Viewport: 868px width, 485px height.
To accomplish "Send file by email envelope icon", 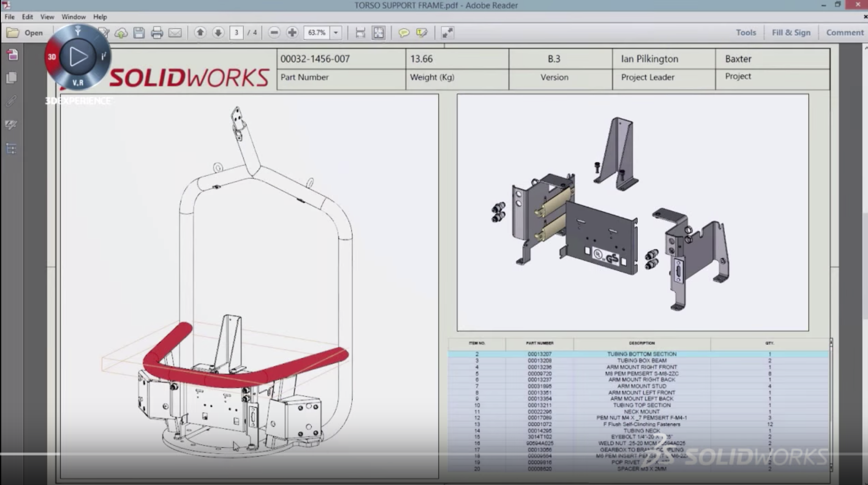I will tap(175, 33).
